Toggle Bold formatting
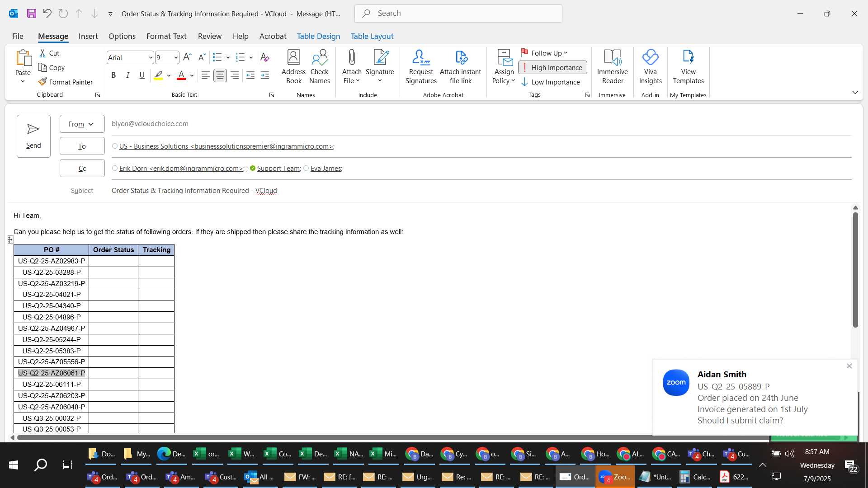 (x=113, y=75)
